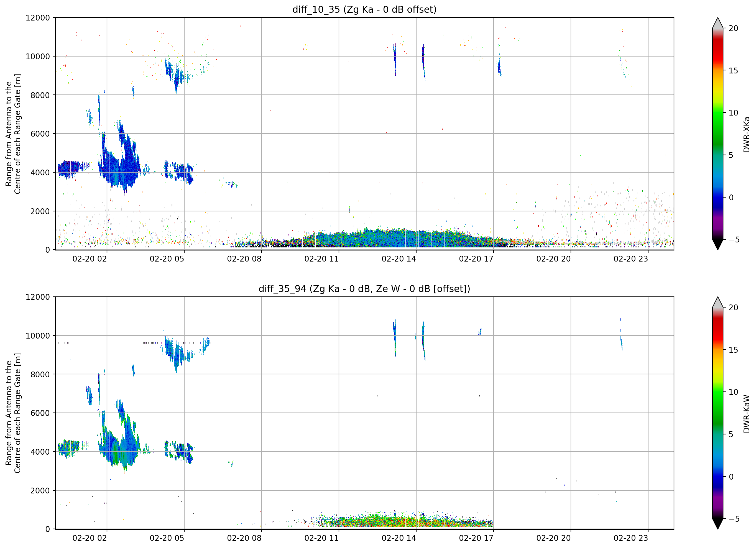756x548 pixels.
Task: Click y-tick "8000" on the diff_35_94 plot
Action: 40,374
